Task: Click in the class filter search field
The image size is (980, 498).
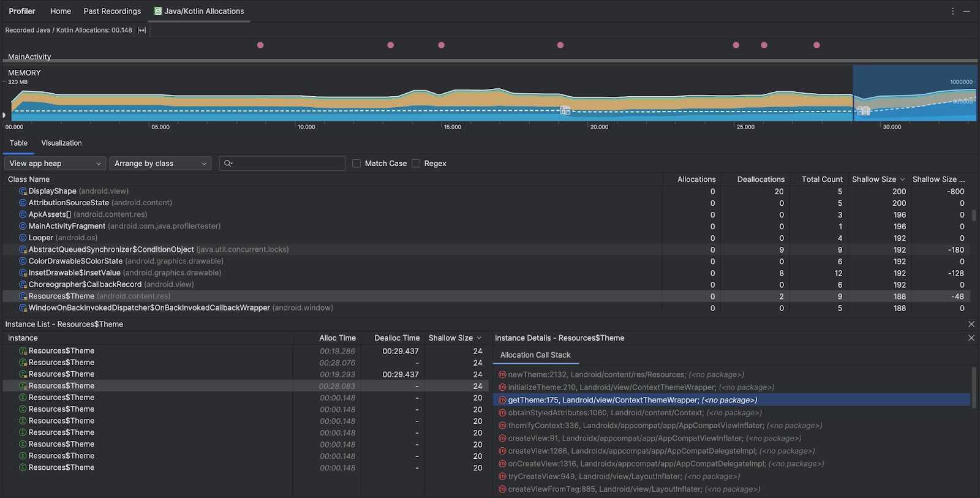Action: point(288,164)
